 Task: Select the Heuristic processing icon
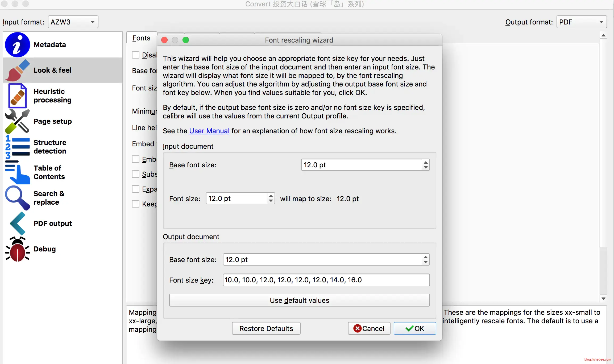18,96
